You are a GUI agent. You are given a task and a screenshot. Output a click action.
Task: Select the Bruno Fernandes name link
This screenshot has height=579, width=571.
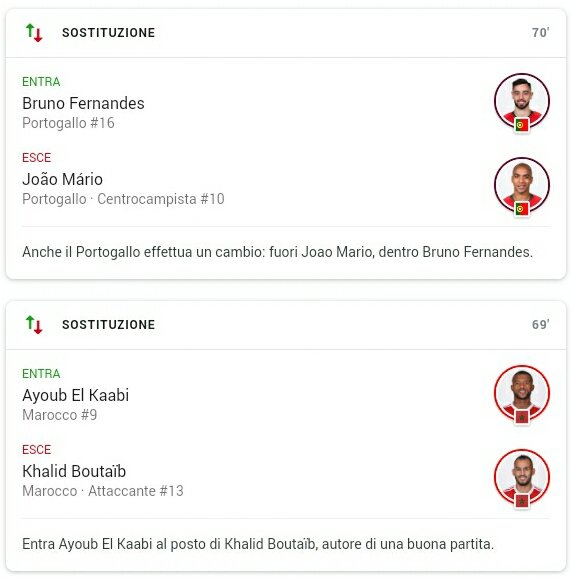pos(83,103)
